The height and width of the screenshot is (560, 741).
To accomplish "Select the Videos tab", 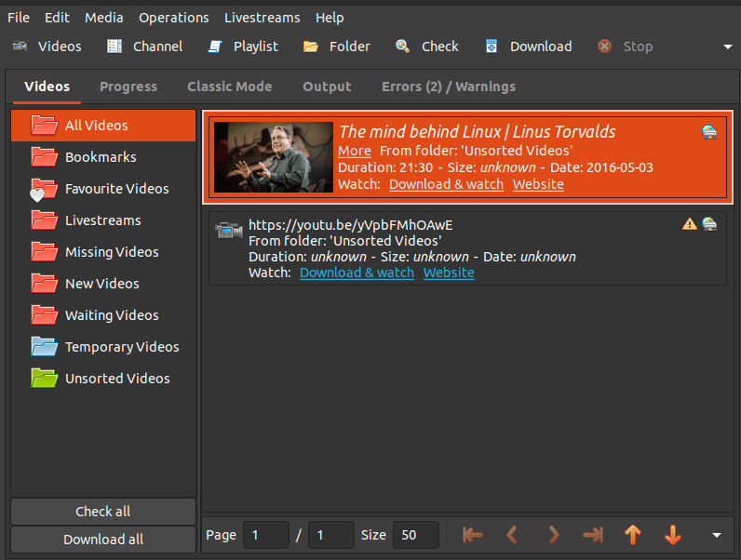I will pyautogui.click(x=47, y=87).
